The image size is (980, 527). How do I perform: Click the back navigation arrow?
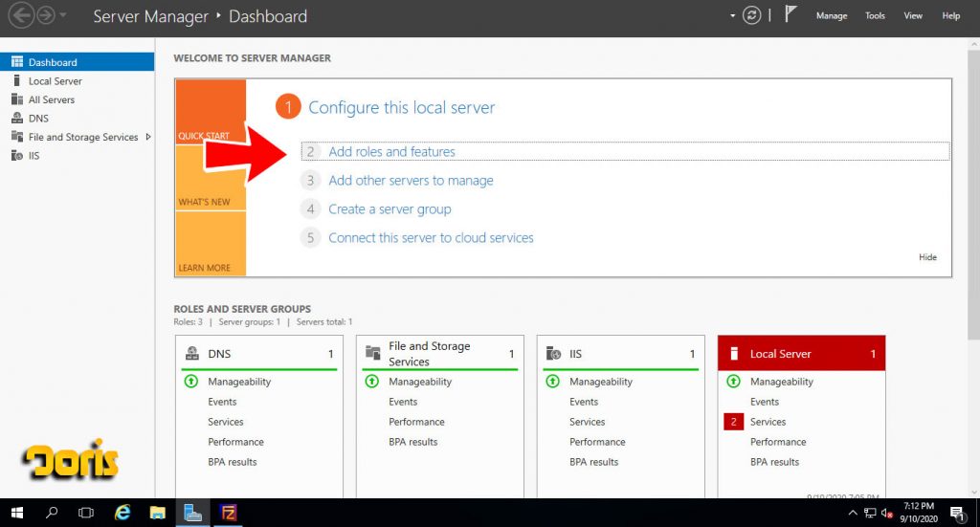pyautogui.click(x=21, y=15)
